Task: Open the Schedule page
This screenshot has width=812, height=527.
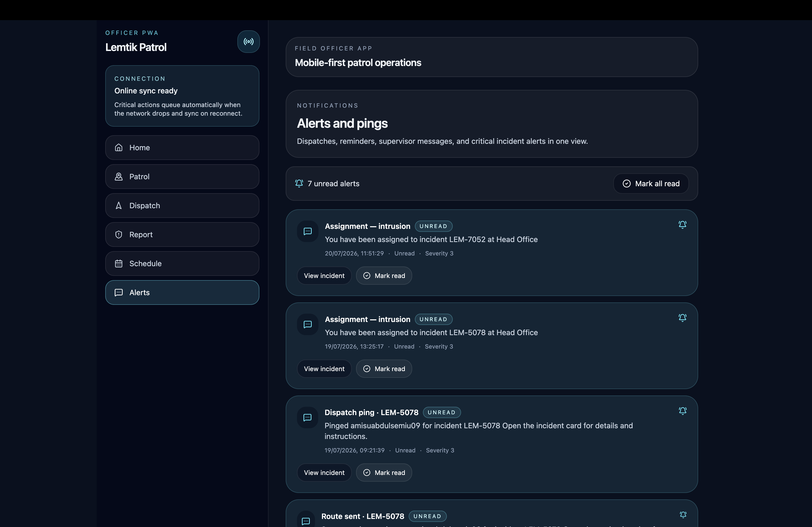Action: point(182,263)
